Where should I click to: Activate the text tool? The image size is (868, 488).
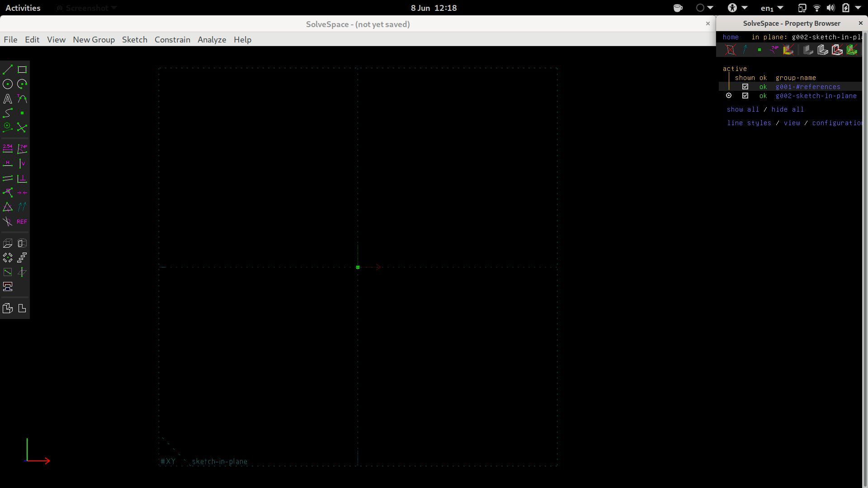click(x=8, y=99)
